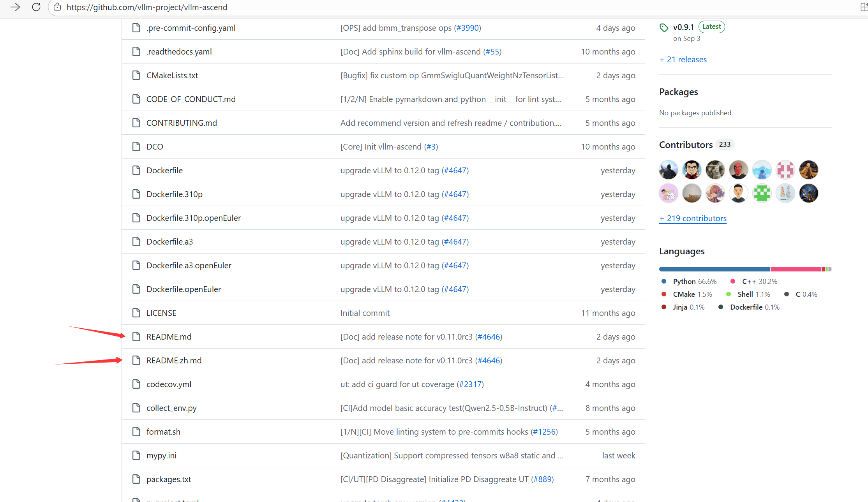This screenshot has height=502, width=868.
Task: Expand the list of 21 releases
Action: coord(683,59)
